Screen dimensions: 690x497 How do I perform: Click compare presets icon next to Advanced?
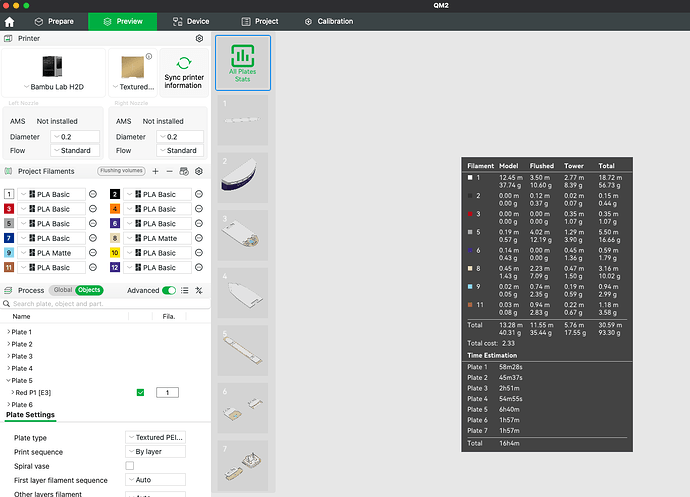[x=199, y=291]
